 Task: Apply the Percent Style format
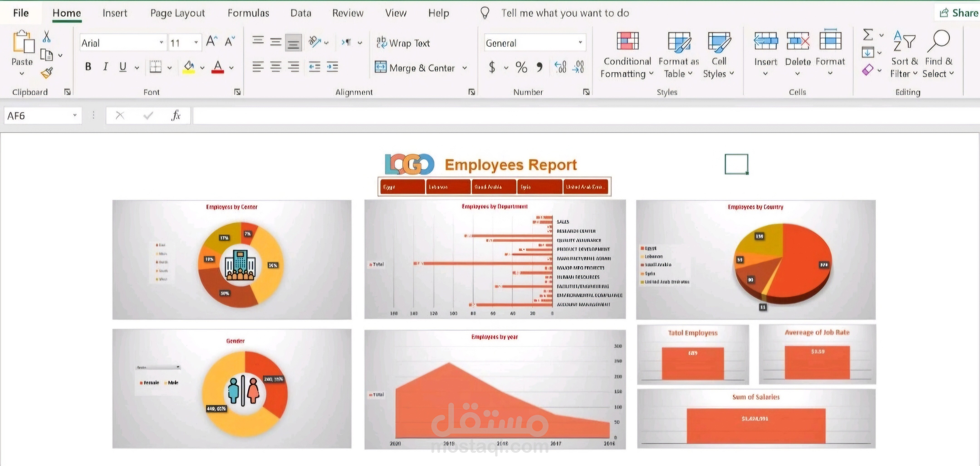[521, 67]
